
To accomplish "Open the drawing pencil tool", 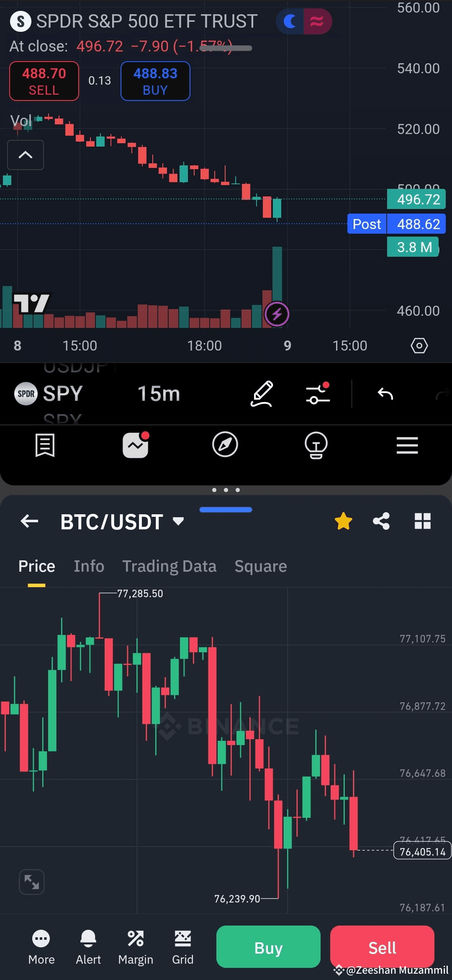I will 262,394.
